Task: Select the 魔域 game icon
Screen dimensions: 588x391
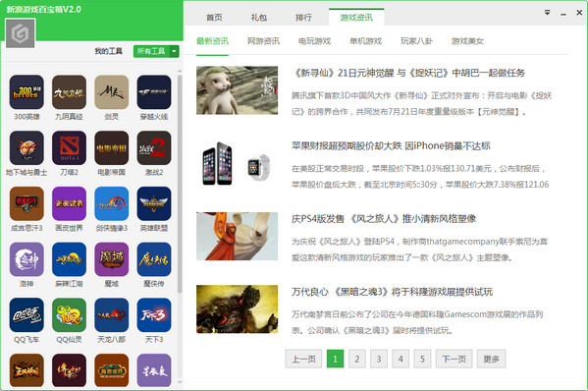Action: click(x=112, y=259)
